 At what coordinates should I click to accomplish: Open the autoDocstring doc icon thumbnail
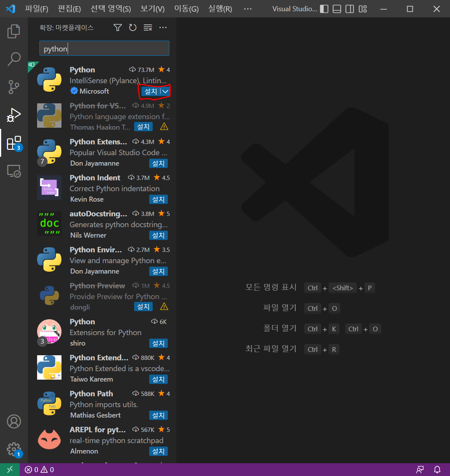tap(49, 223)
